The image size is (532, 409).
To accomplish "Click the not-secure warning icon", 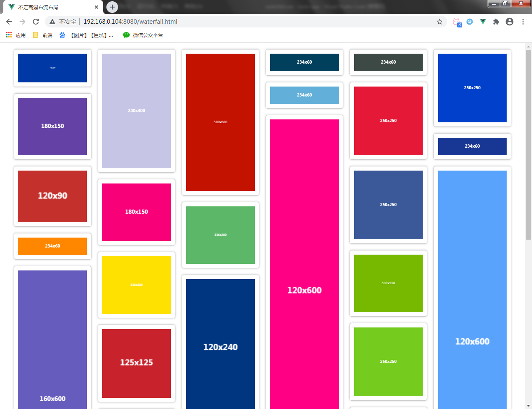I will [52, 22].
